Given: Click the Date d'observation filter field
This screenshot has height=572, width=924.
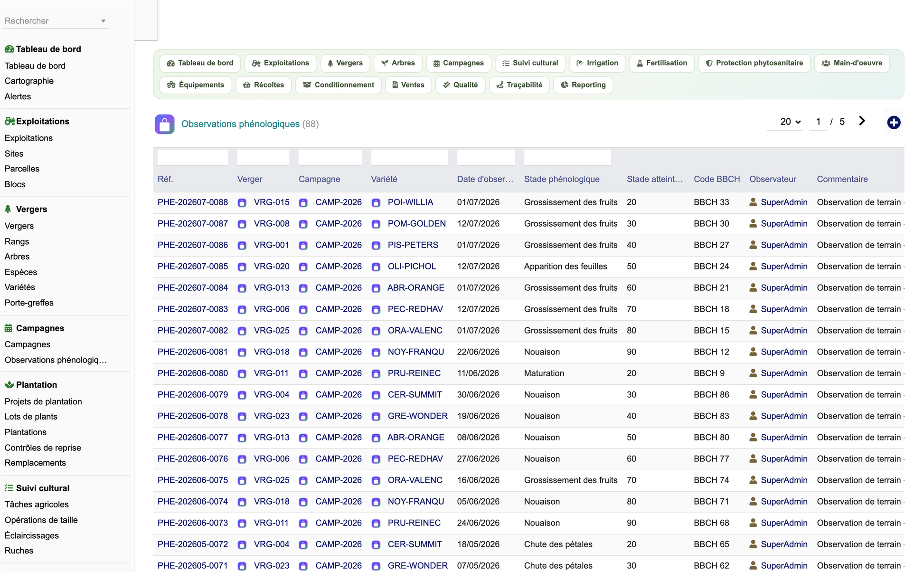Looking at the screenshot, I should [x=486, y=158].
